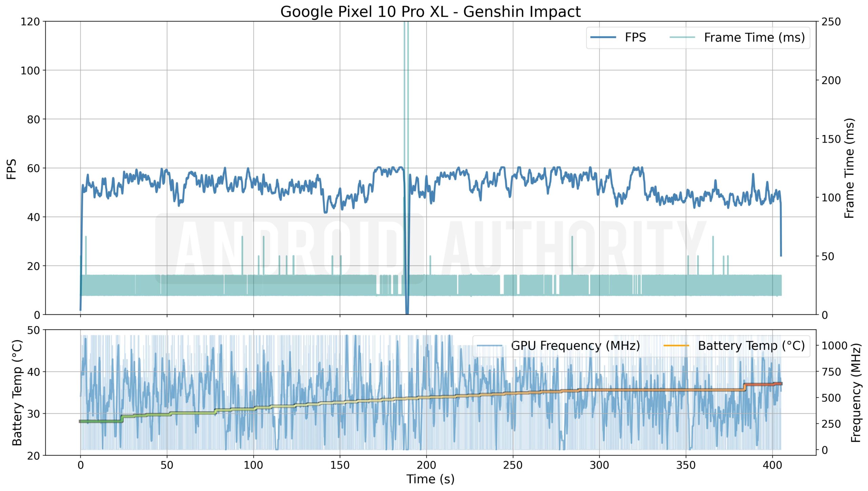Click the GPU Frequency (MHz) legend line swatch
This screenshot has width=868, height=491.
click(x=489, y=346)
